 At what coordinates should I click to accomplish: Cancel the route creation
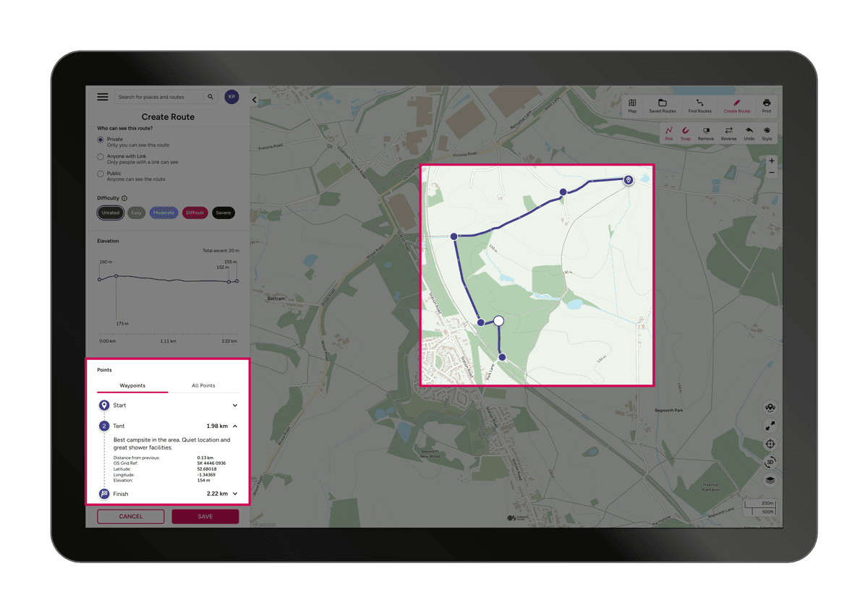pyautogui.click(x=130, y=516)
